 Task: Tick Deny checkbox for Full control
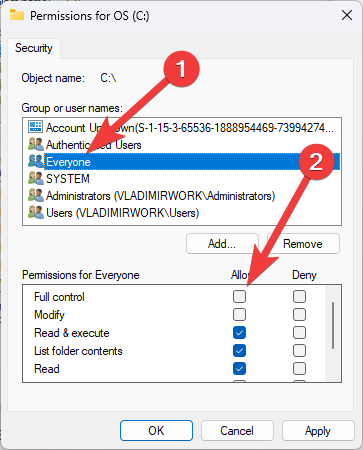tap(299, 296)
